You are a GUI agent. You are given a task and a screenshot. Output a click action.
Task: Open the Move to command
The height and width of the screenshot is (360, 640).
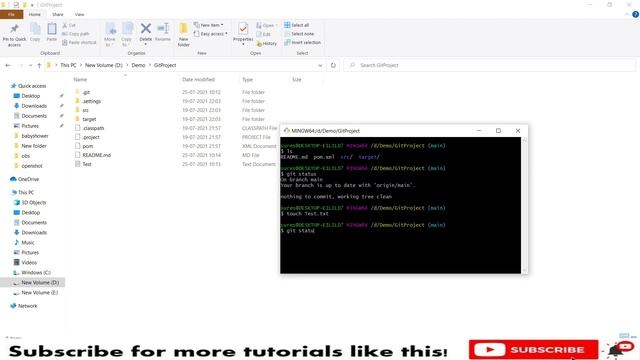(110, 34)
